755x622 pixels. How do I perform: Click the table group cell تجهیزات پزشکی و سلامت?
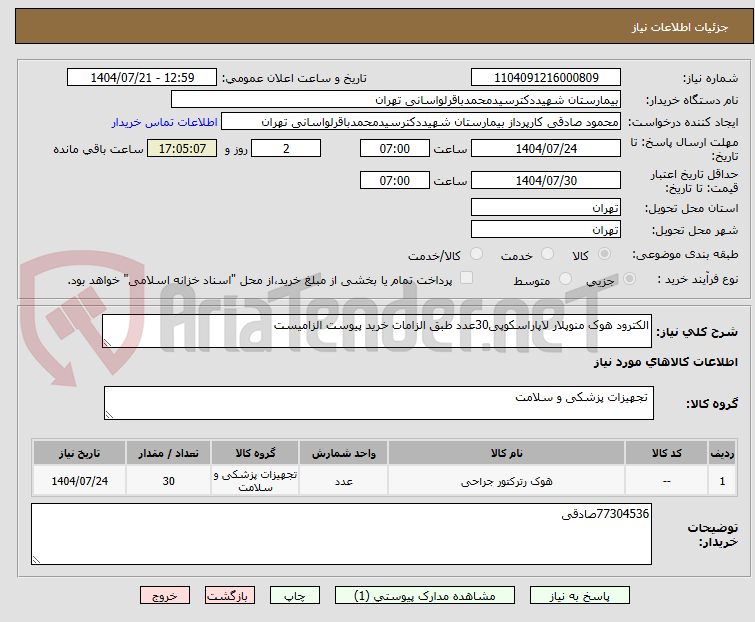pyautogui.click(x=255, y=480)
